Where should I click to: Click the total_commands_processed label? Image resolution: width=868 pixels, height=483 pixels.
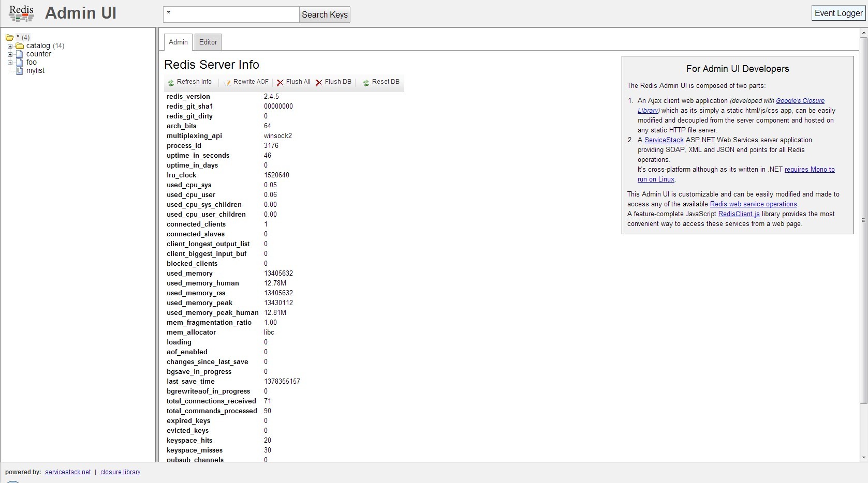(x=212, y=411)
